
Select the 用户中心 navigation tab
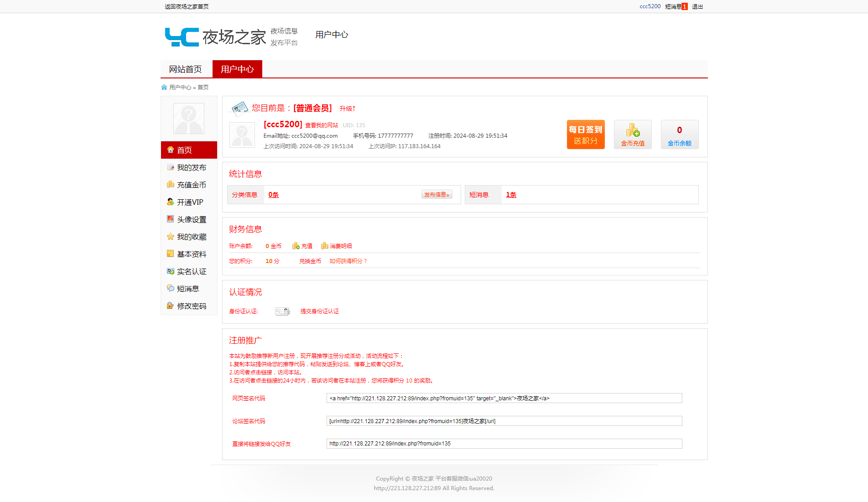237,69
